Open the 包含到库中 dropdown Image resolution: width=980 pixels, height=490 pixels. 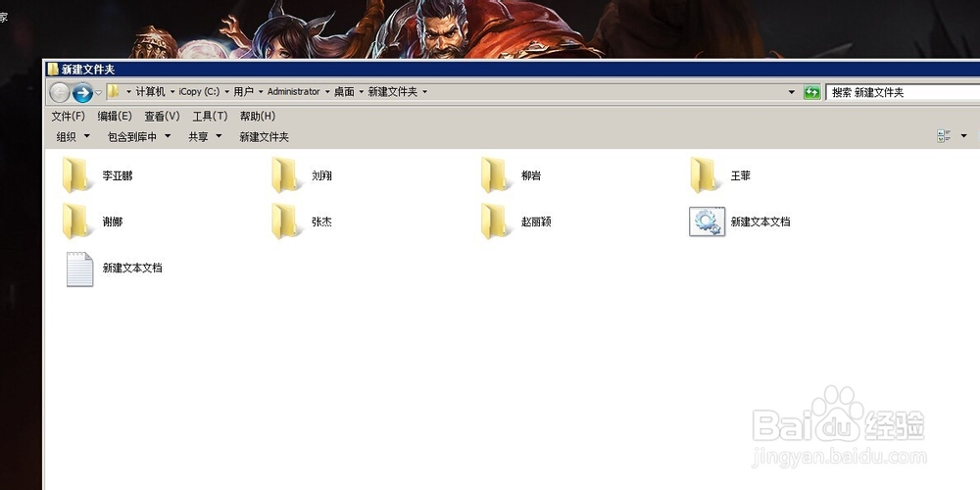[x=139, y=136]
